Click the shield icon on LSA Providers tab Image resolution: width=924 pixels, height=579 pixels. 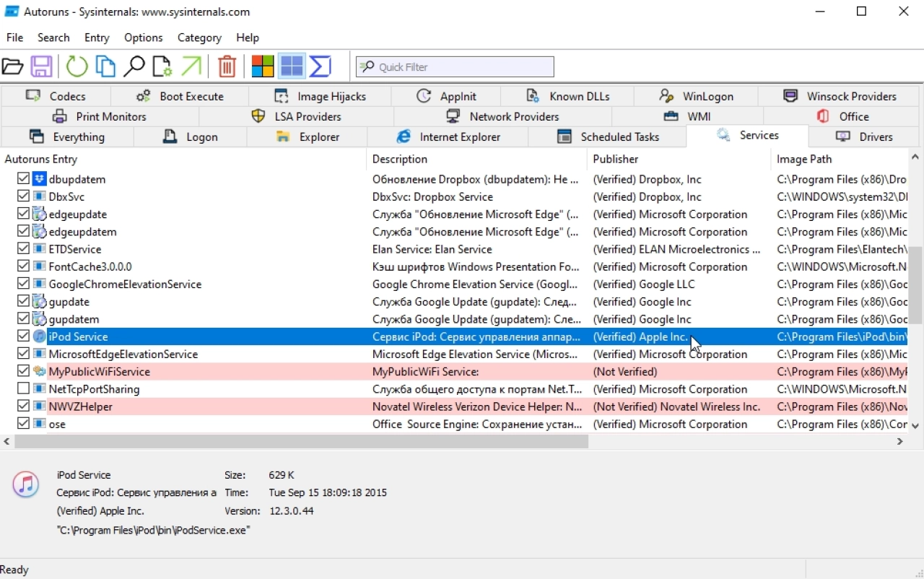[258, 116]
